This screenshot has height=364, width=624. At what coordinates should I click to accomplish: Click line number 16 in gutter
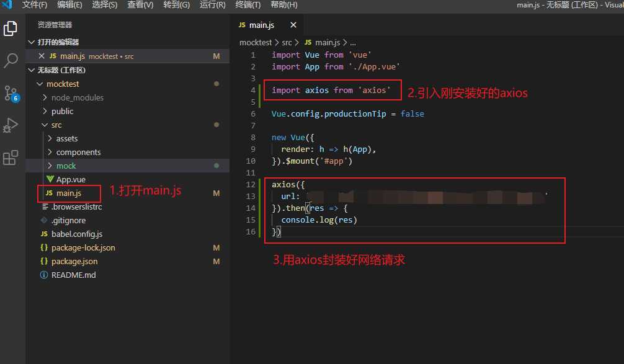pos(251,231)
